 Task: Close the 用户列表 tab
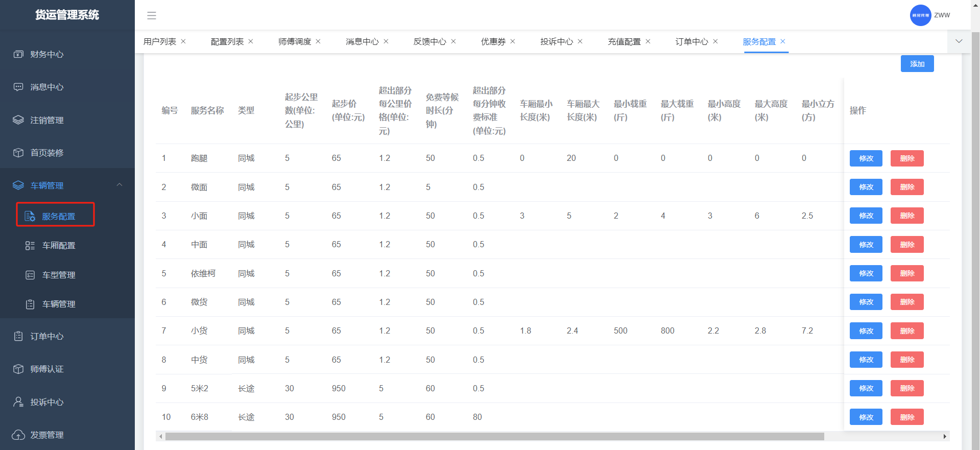pos(183,41)
